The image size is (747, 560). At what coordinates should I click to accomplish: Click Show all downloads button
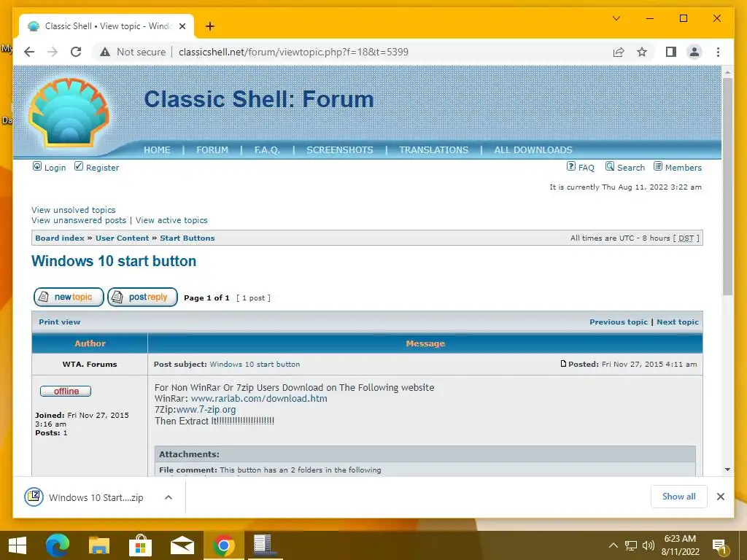point(679,497)
